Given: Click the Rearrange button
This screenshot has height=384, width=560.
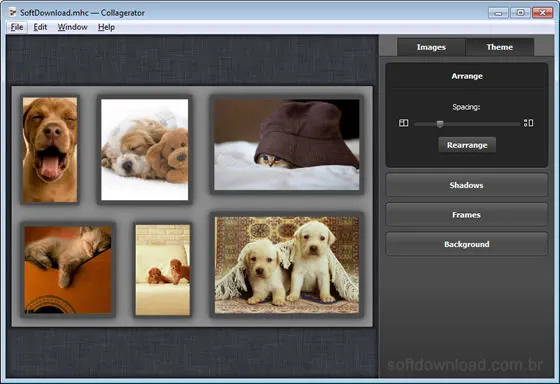Looking at the screenshot, I should 467,145.
